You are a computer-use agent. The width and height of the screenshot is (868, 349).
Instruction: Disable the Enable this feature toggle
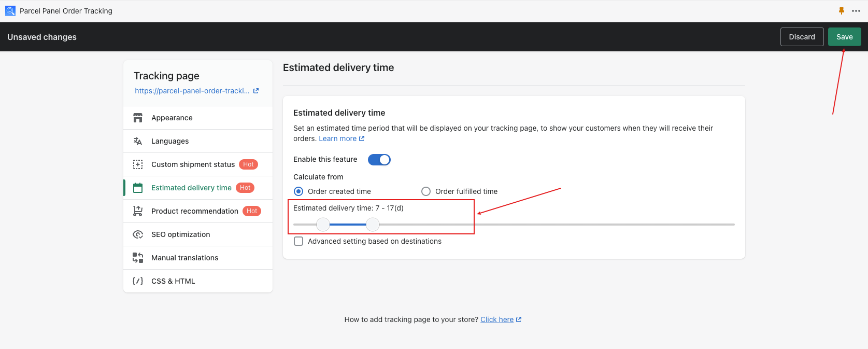click(379, 160)
